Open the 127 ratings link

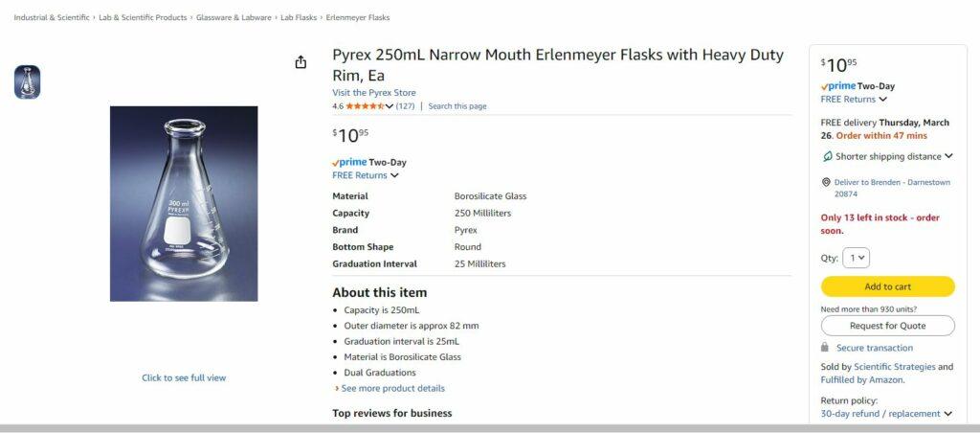point(405,106)
